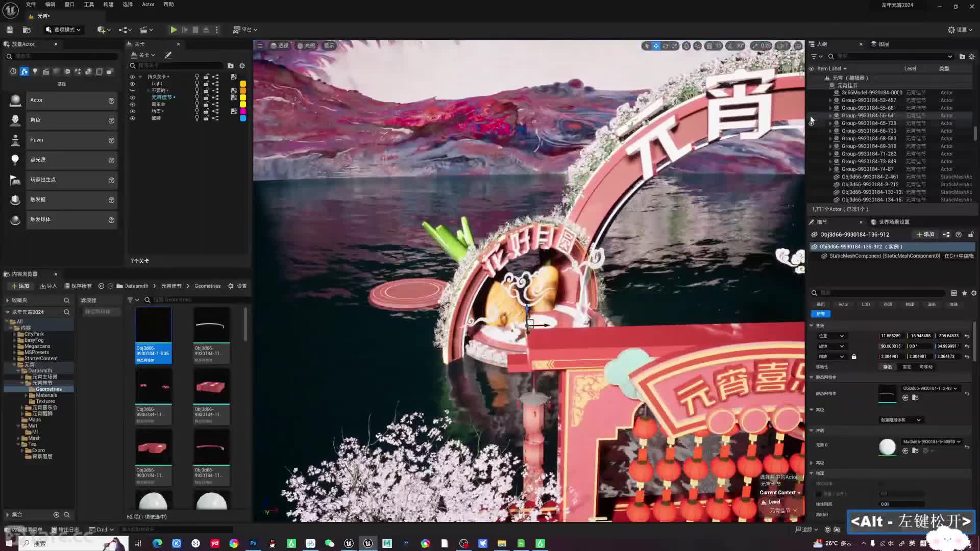Viewport: 980px width, 551px height.
Task: Select recently placed clock icon in Place Actors
Action: pyautogui.click(x=13, y=71)
